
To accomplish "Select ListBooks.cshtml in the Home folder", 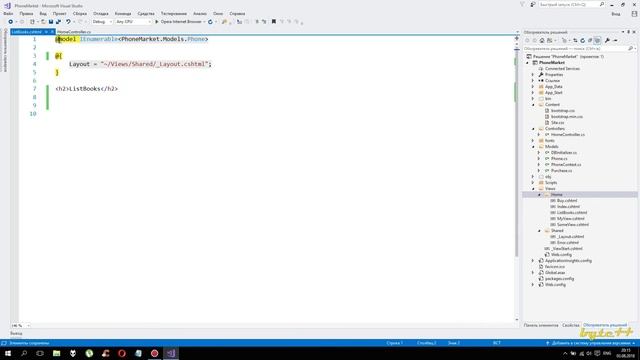I will tap(572, 213).
